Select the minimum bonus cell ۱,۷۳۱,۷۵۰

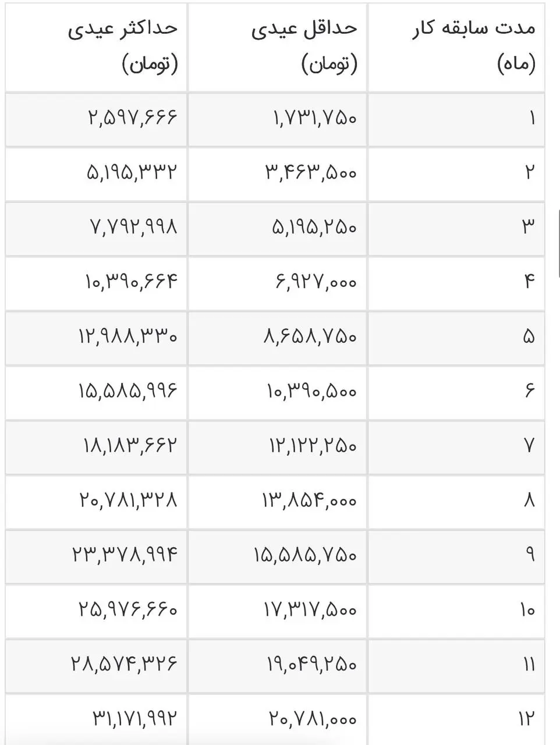(314, 118)
